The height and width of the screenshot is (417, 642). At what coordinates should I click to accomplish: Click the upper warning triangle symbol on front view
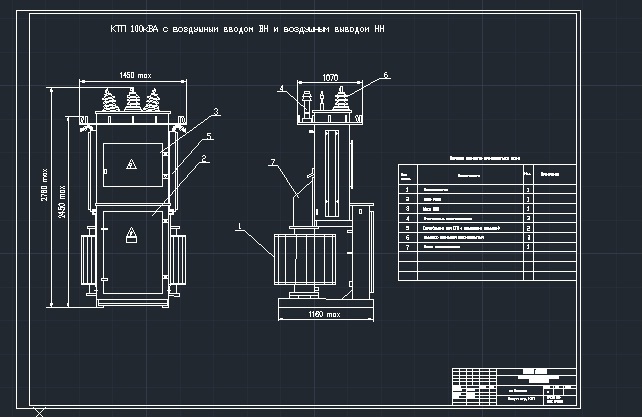[131, 164]
